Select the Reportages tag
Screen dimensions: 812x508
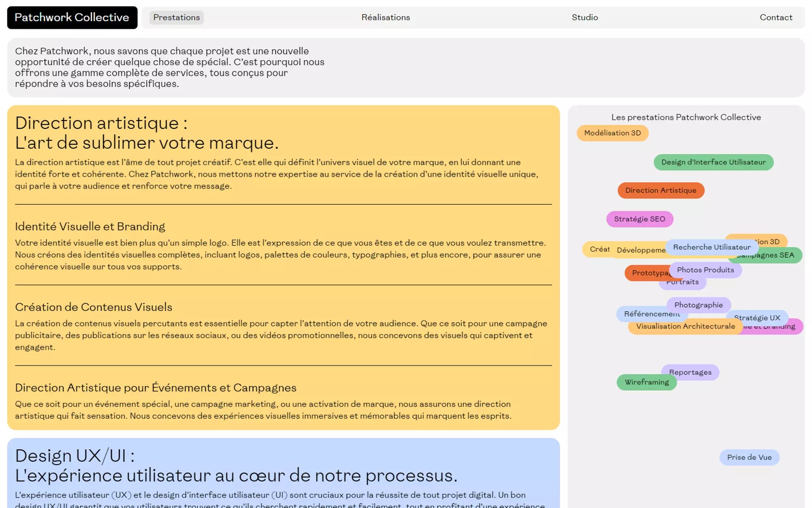tap(694, 371)
